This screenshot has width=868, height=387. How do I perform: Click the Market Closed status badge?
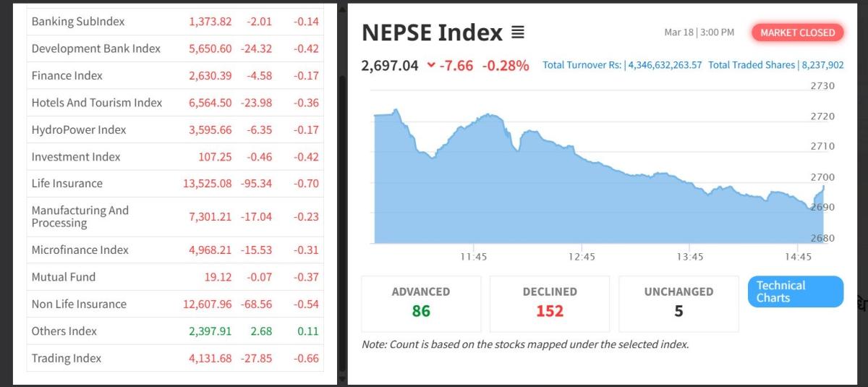[797, 33]
